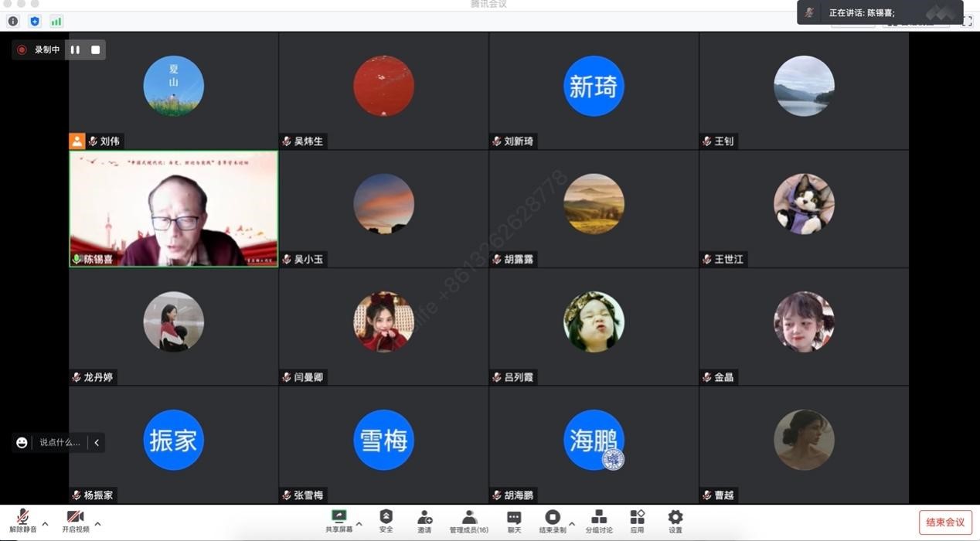Viewport: 980px width, 541px height.
Task: Click the 结束会议 end meeting button
Action: [944, 522]
